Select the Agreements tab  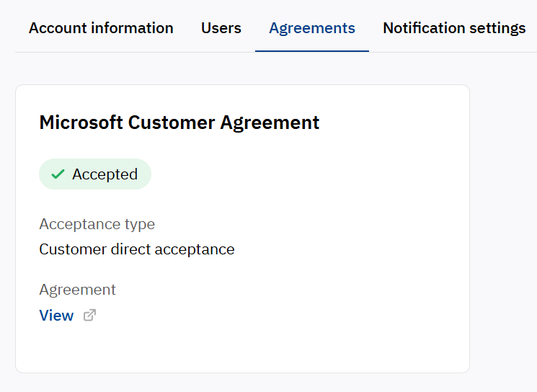312,28
